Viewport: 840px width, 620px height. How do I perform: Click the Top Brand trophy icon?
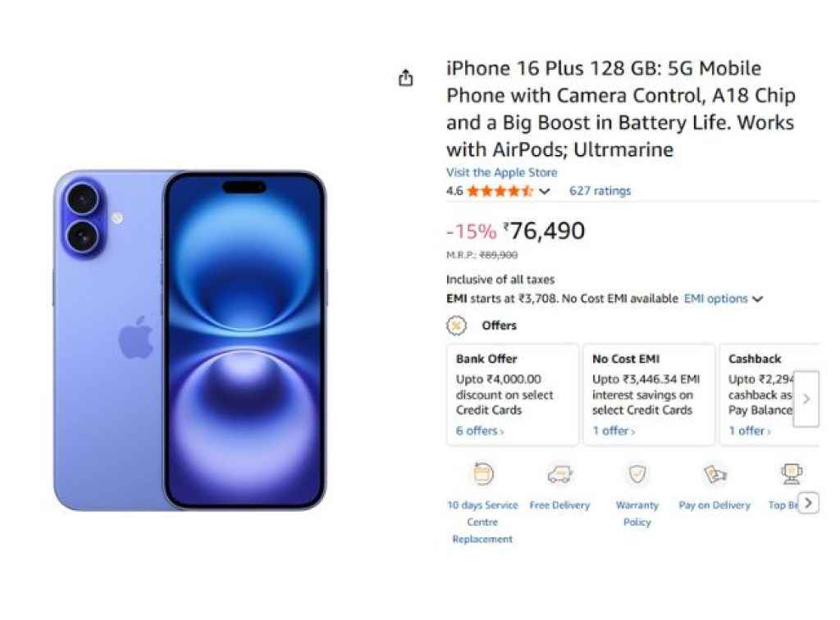pyautogui.click(x=790, y=473)
